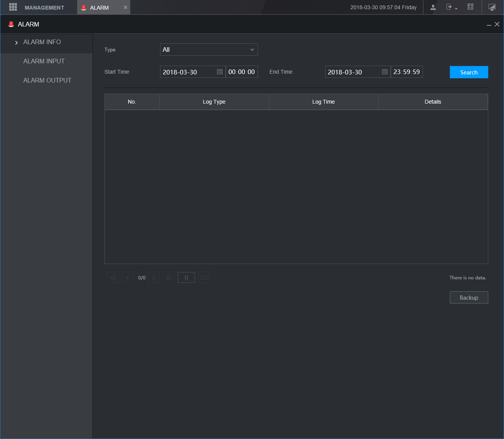This screenshot has height=439, width=504.
Task: Click the display screen icon
Action: pyautogui.click(x=492, y=7)
